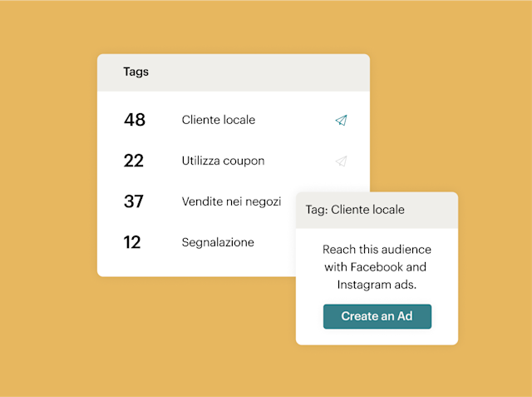The width and height of the screenshot is (532, 397).
Task: Click the Tags panel title
Action: point(135,72)
